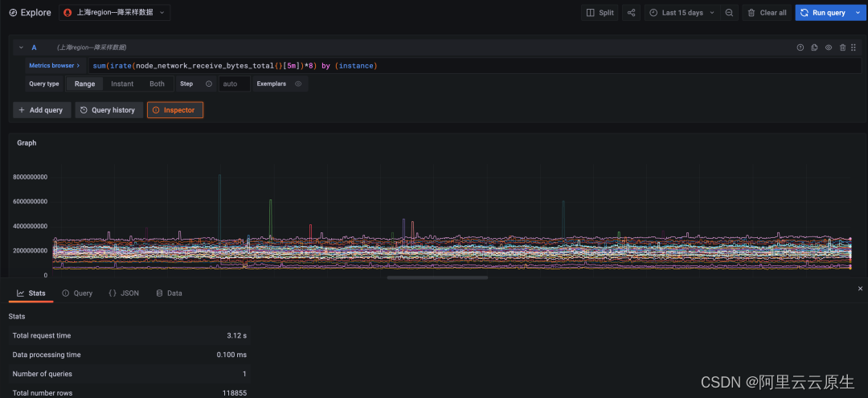
Task: Toggle the Exemplars eye switch
Action: click(x=298, y=84)
